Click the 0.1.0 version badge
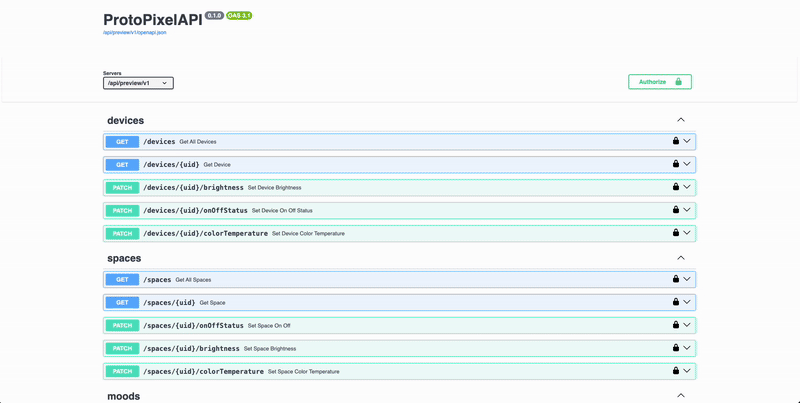 215,16
